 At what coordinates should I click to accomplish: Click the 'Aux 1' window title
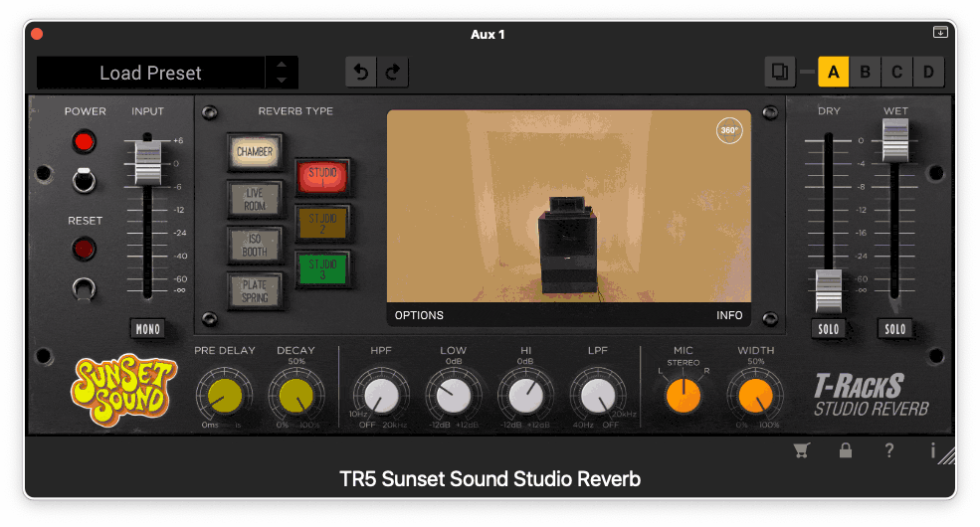pyautogui.click(x=488, y=35)
